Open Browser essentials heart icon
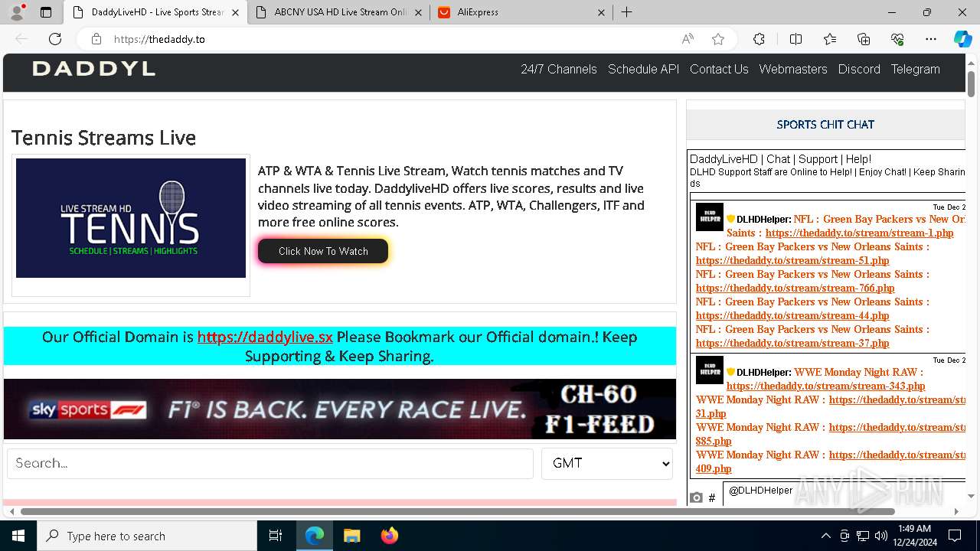The image size is (980, 551). [x=897, y=39]
